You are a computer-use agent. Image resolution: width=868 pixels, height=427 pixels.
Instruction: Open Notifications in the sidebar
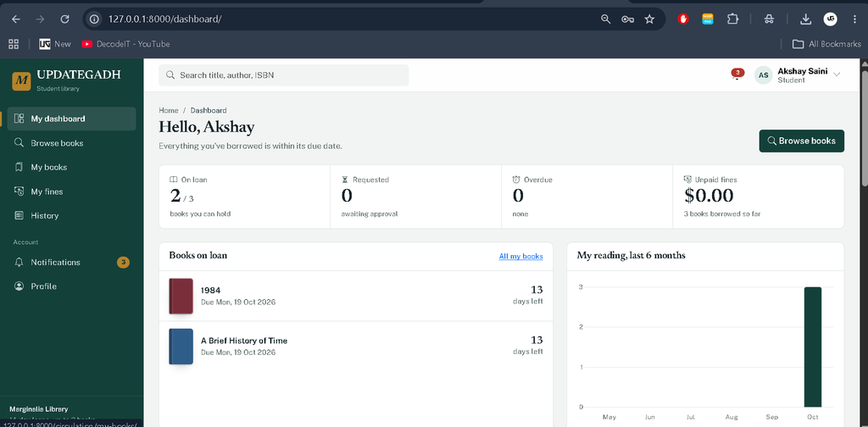71,262
